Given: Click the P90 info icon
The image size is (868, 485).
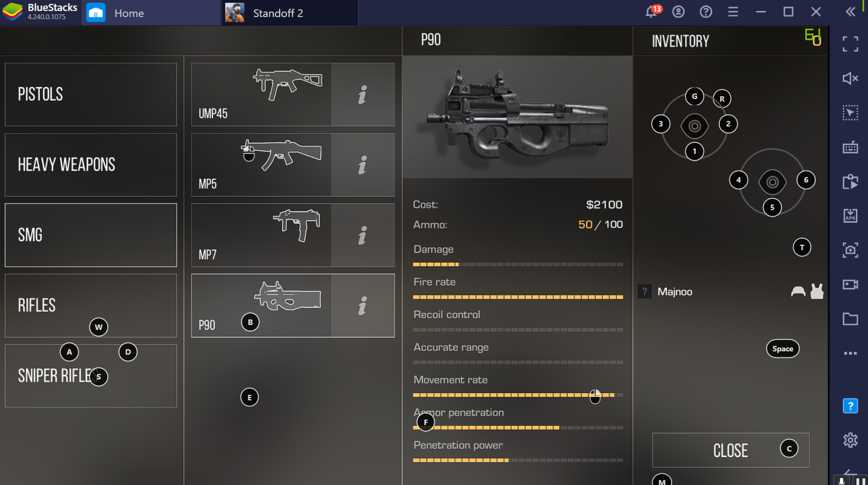Looking at the screenshot, I should point(363,306).
